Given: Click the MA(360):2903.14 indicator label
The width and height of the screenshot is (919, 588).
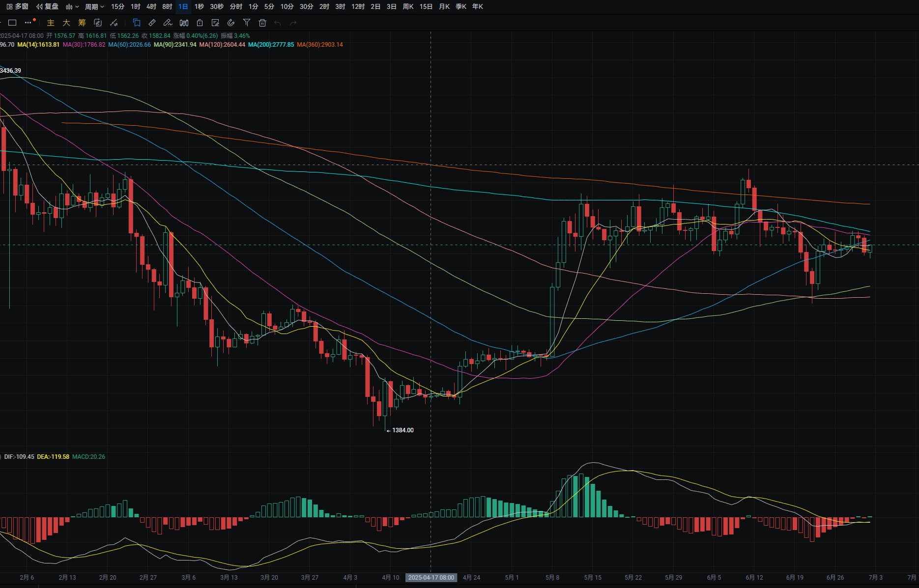Looking at the screenshot, I should coord(320,45).
